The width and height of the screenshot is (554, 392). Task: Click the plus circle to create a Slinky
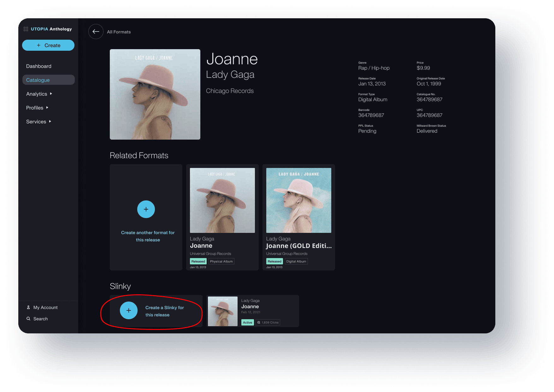[x=129, y=310]
